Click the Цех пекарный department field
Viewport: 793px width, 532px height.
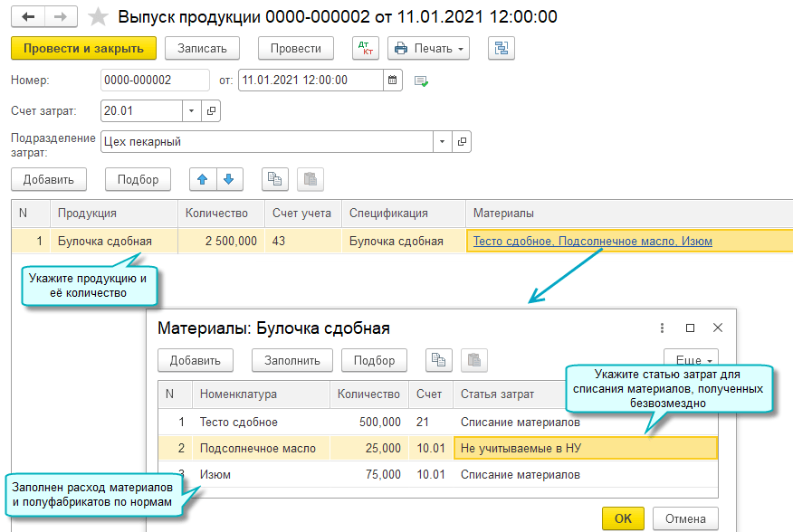[267, 142]
